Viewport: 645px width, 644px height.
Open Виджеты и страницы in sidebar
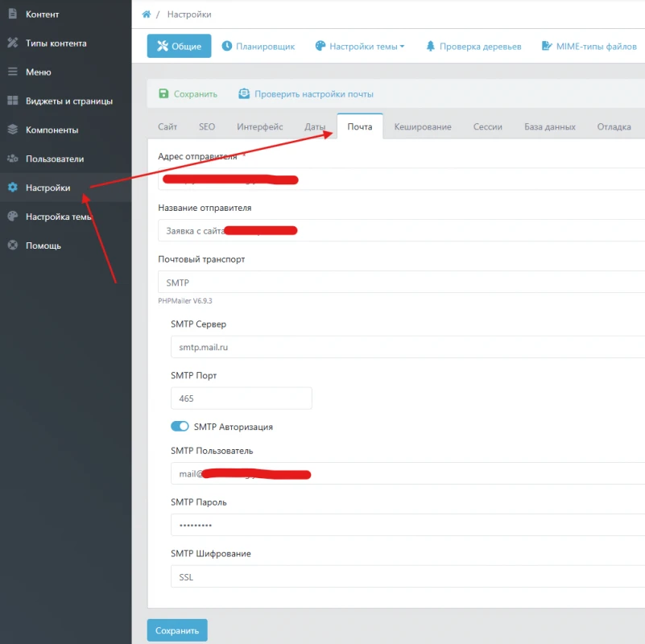pos(68,101)
